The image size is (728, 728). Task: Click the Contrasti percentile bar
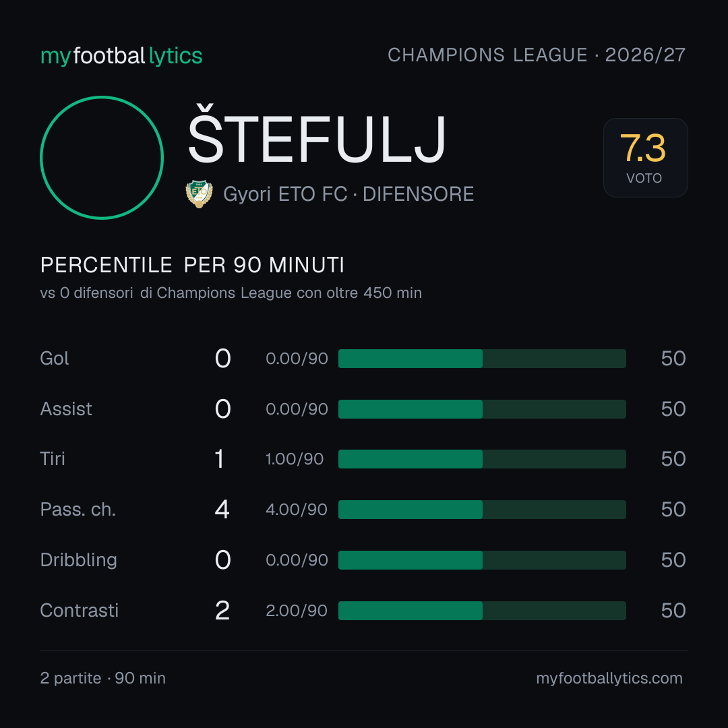point(482,611)
